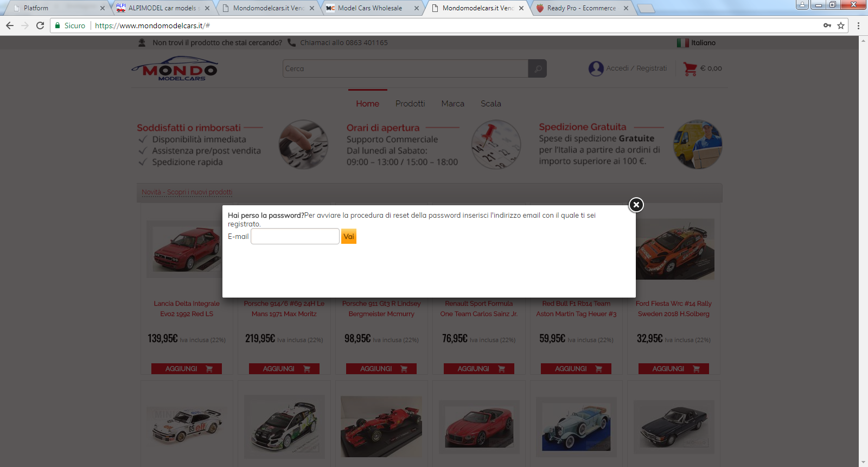Screen dimensions: 868x467
Task: Add the Red Bull priced 59,95€ to cart
Action: click(x=576, y=369)
